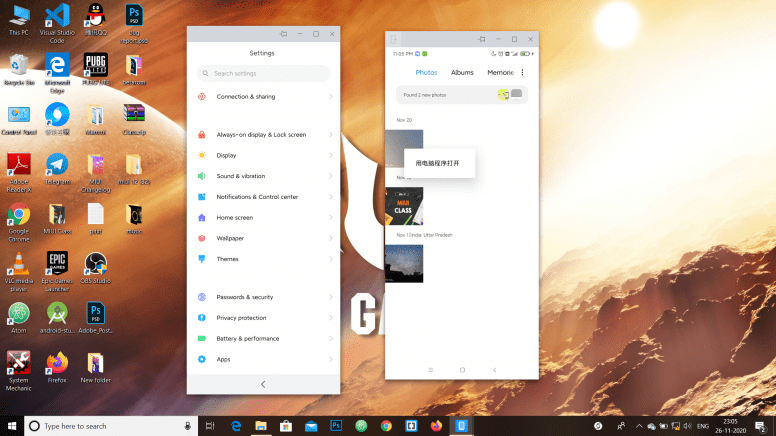Open Visual Studio Code desktop shortcut
The width and height of the screenshot is (776, 436).
(57, 23)
